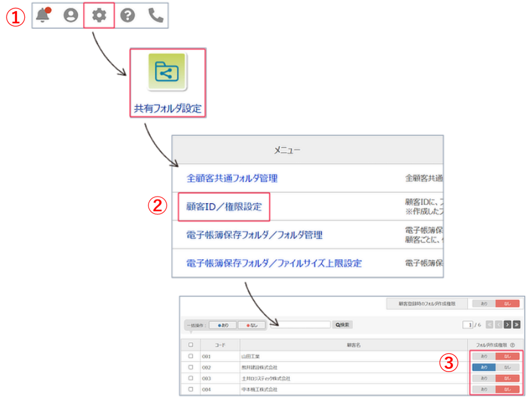Open 電子帳簿保存フォルダ／フォルダ管理 link
Image resolution: width=532 pixels, height=398 pixels.
click(254, 235)
